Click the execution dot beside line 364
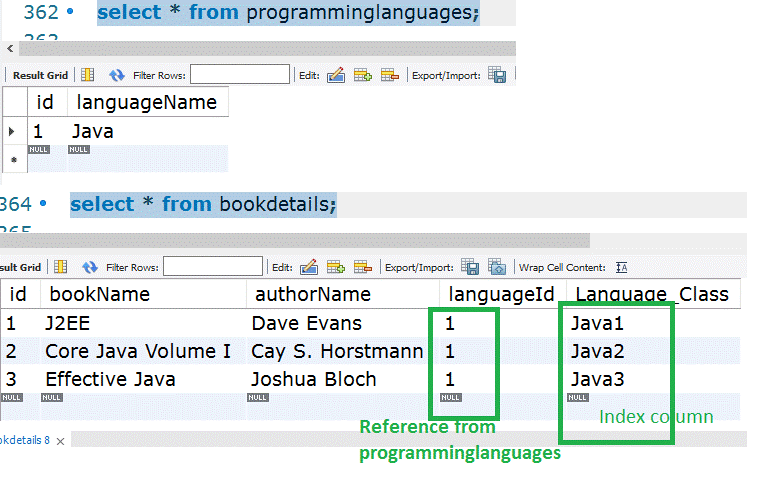Image resolution: width=775 pixels, height=488 pixels. pyautogui.click(x=43, y=203)
